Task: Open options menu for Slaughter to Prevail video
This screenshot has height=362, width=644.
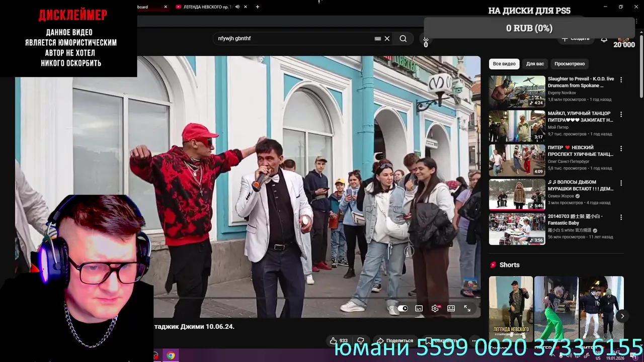Action: click(x=621, y=80)
